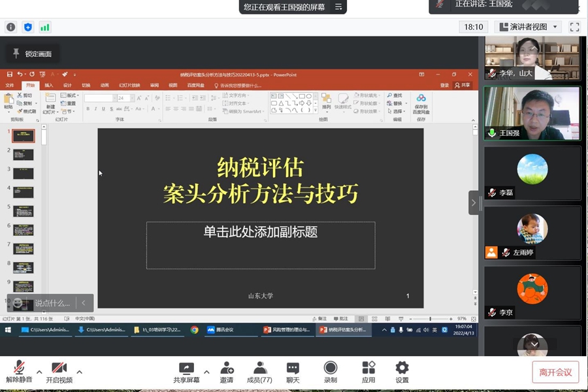Click the 离开会议 leave meeting button

[x=555, y=372]
